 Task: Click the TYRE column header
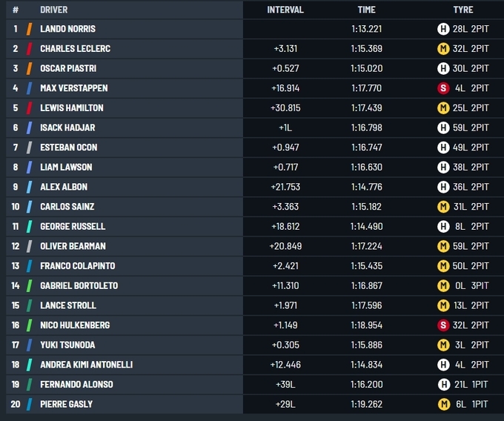click(x=463, y=10)
